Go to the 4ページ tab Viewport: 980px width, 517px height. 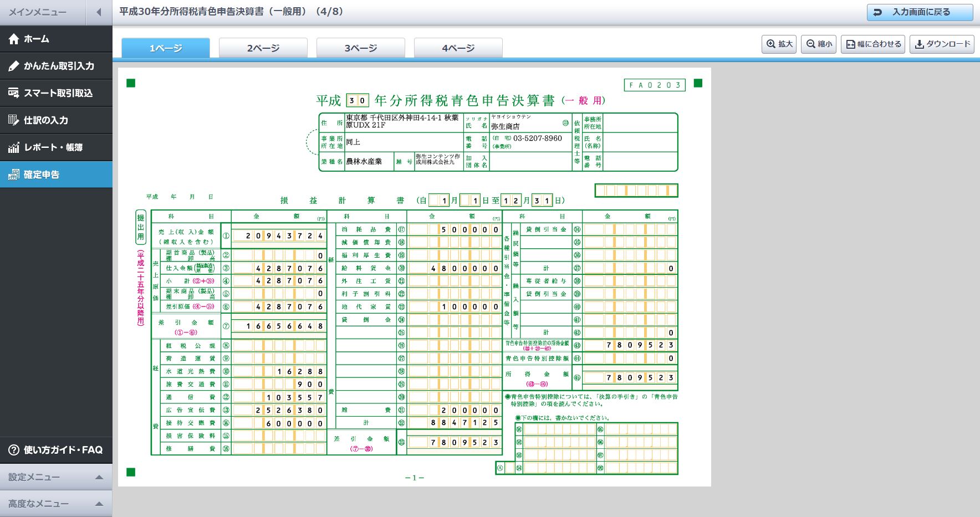click(458, 48)
